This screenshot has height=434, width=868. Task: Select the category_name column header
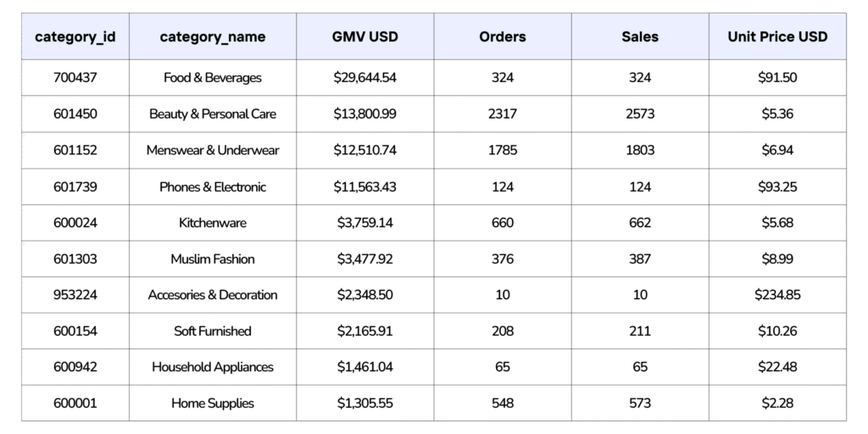coord(213,36)
